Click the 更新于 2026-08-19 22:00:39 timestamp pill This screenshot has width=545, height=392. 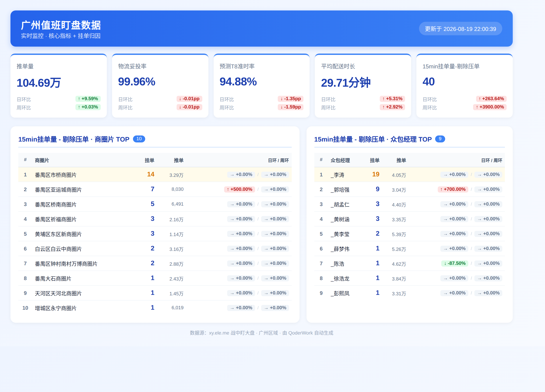coord(460,29)
